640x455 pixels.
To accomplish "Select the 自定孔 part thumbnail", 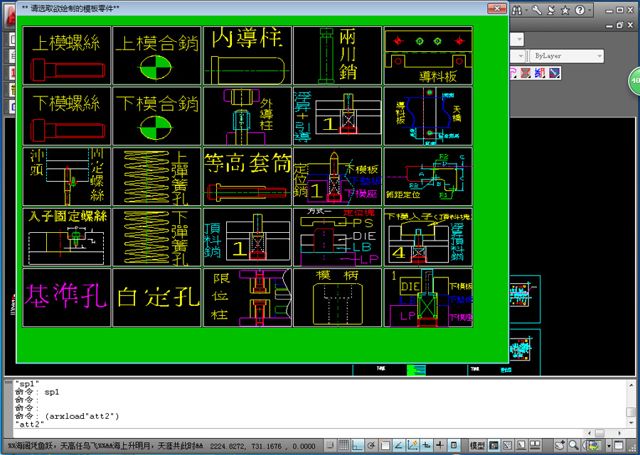I will 157,297.
